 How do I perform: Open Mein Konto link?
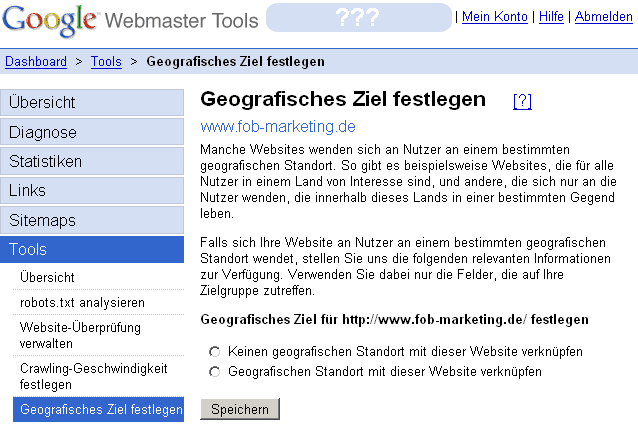pos(494,17)
